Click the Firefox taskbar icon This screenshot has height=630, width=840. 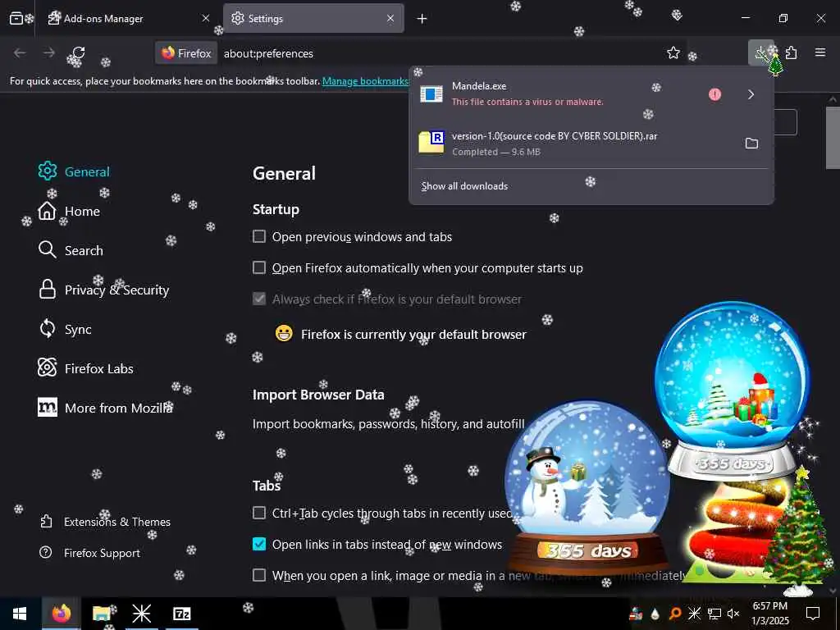click(61, 614)
